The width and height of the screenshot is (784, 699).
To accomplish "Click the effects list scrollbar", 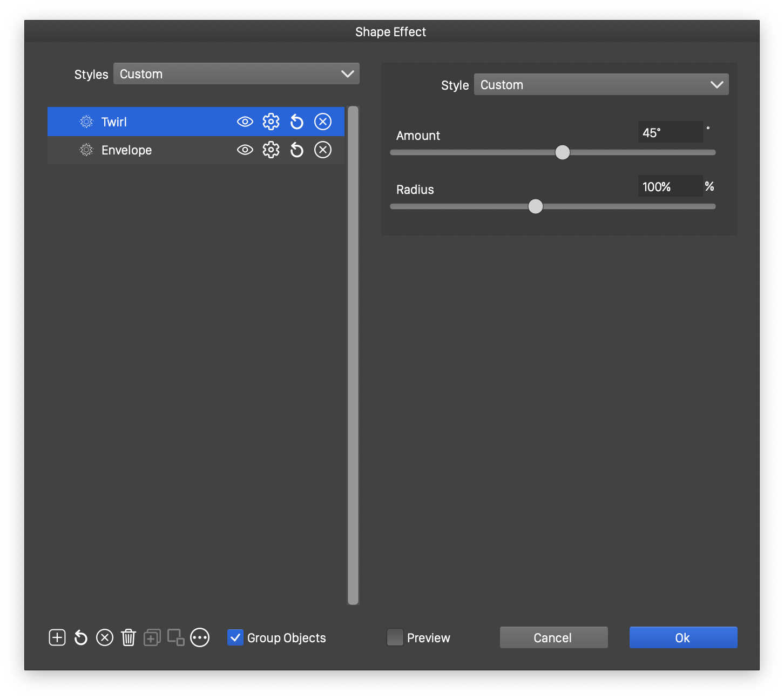I will [x=353, y=355].
